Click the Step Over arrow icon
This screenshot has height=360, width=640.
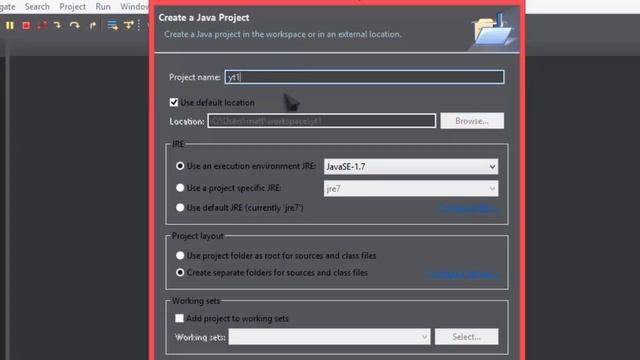[x=74, y=25]
